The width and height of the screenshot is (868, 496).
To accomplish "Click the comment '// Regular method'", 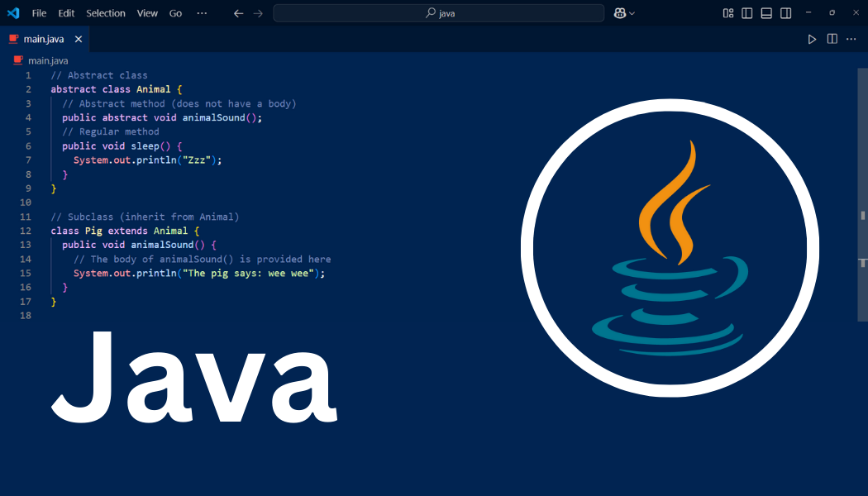I will coord(111,131).
